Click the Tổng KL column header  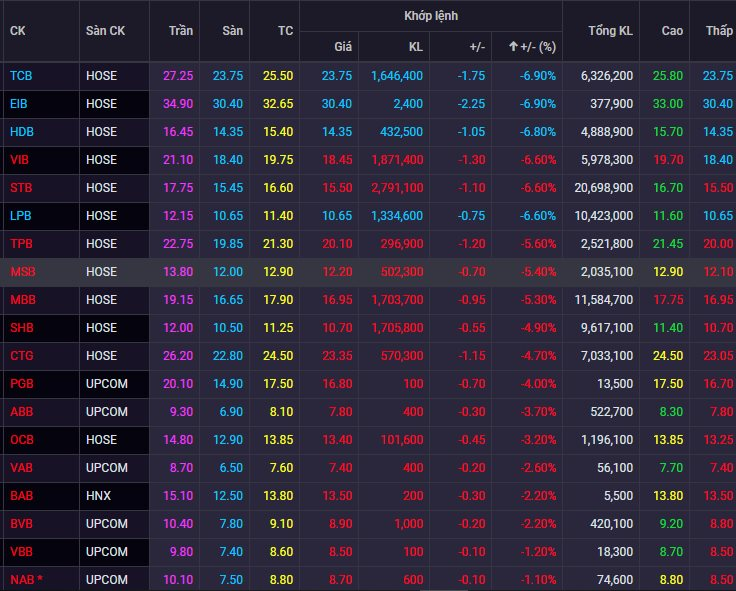click(x=611, y=31)
